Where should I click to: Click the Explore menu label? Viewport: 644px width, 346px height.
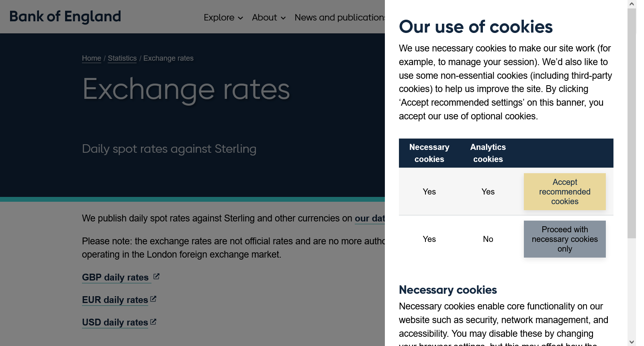[x=219, y=18]
